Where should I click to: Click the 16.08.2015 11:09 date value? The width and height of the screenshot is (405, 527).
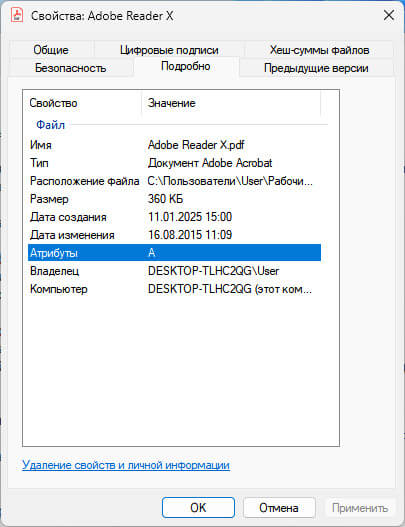click(190, 235)
